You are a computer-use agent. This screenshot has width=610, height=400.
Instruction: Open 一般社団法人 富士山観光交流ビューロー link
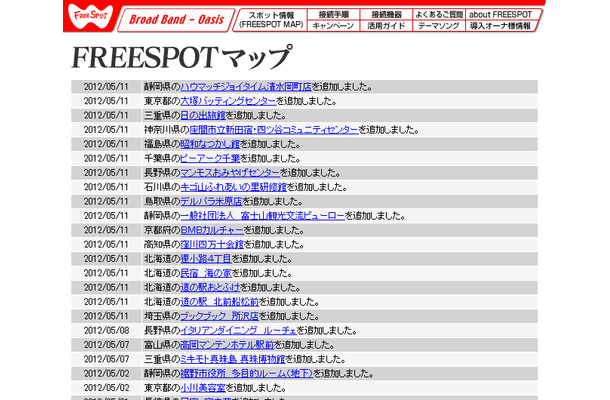pos(263,216)
